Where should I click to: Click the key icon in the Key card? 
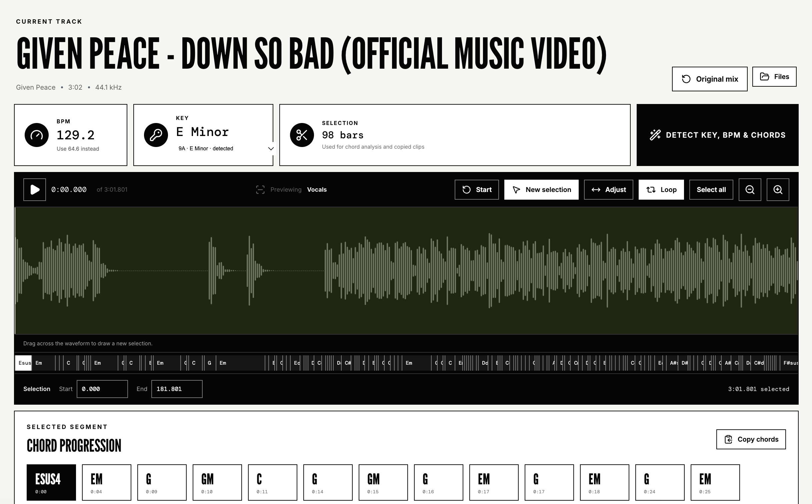point(156,135)
